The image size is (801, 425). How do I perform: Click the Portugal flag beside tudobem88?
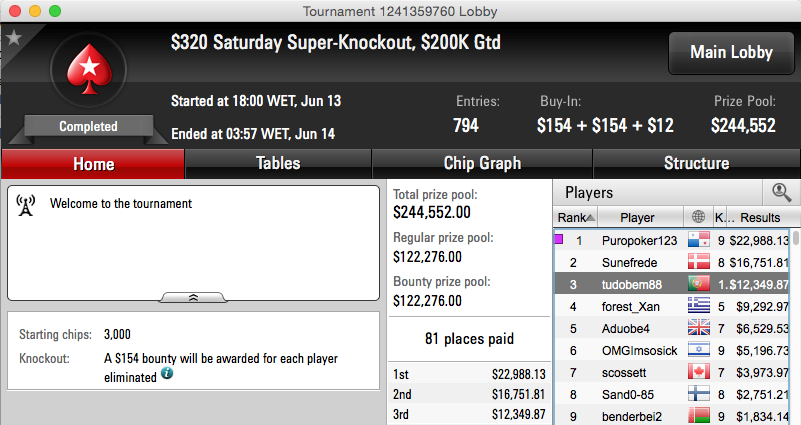(x=698, y=284)
